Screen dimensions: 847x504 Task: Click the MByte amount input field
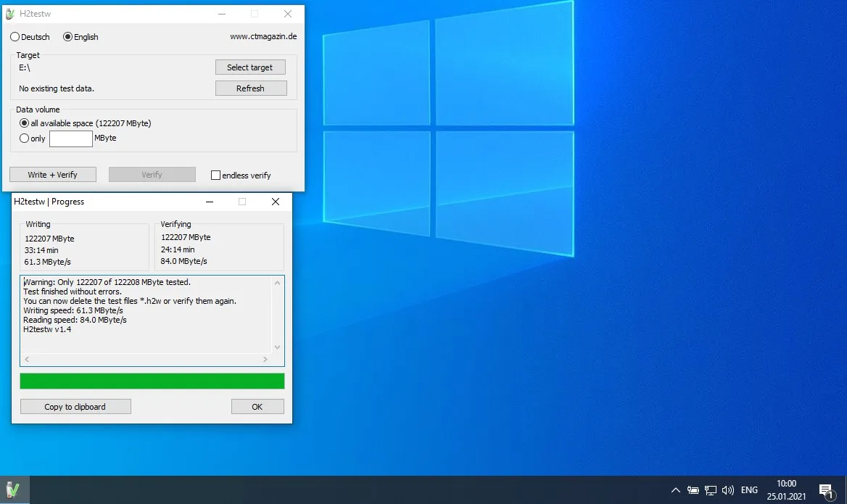(71, 139)
